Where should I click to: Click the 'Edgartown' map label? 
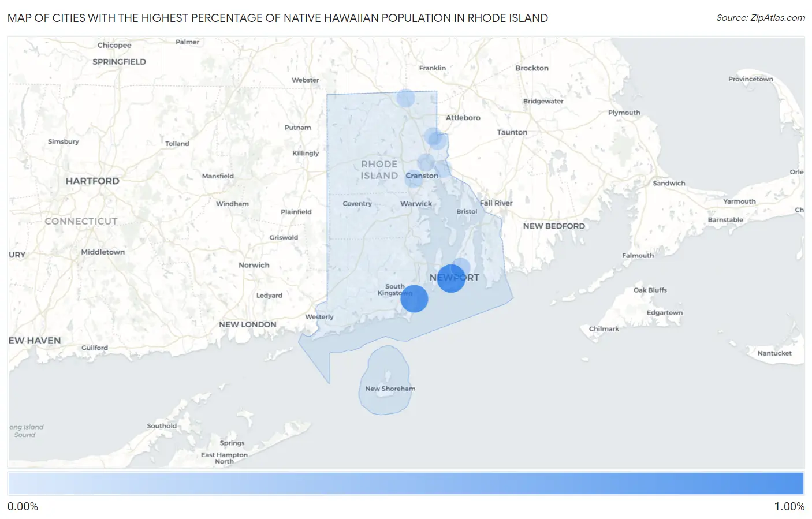664,313
